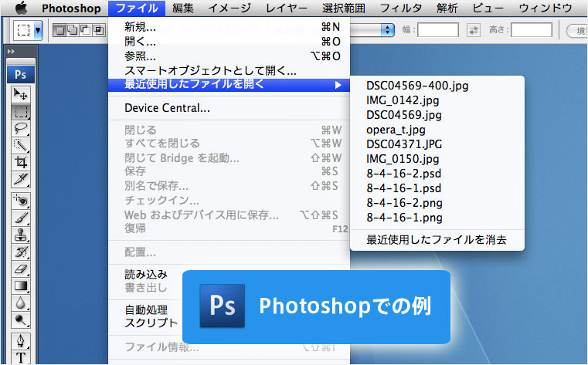Close the open ファイル menu

point(137,8)
